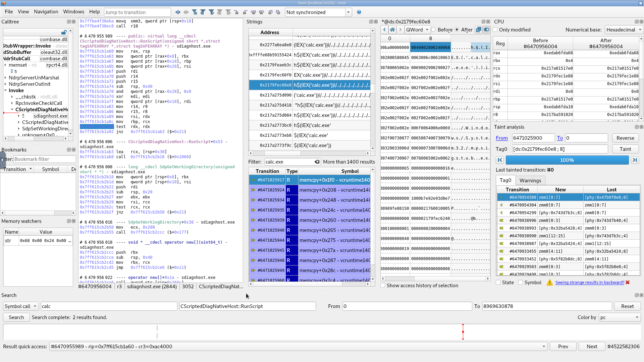Clear the Strings filter text with the erase icon
The width and height of the screenshot is (644, 362).
(x=317, y=162)
